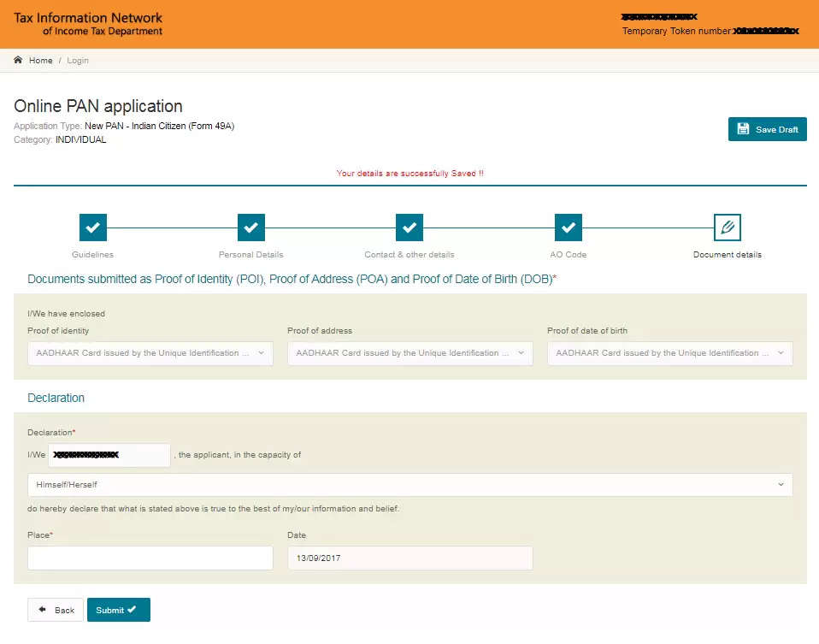Click the floppy disk icon on Save Draft

(x=741, y=129)
